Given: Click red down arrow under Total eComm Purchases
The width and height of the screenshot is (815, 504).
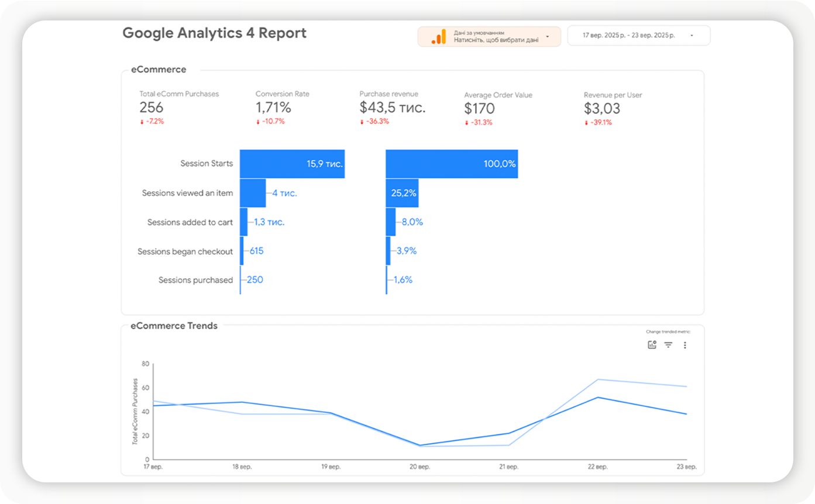Looking at the screenshot, I should 142,122.
